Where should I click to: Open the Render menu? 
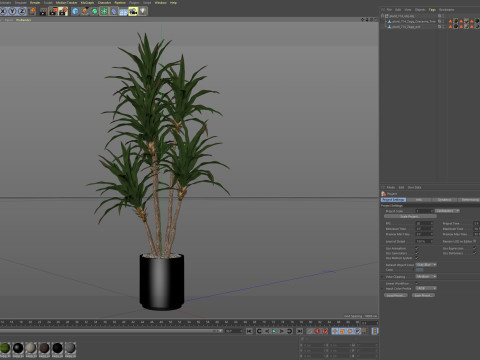(x=35, y=3)
